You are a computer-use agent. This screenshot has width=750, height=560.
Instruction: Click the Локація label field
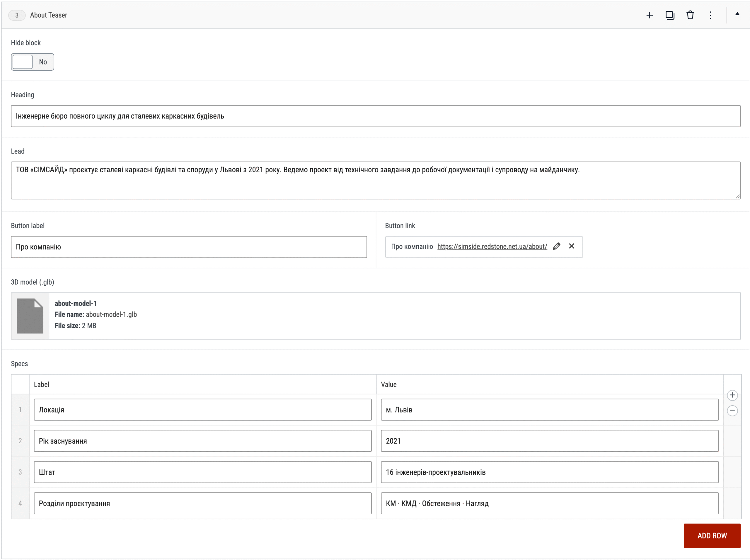click(203, 409)
